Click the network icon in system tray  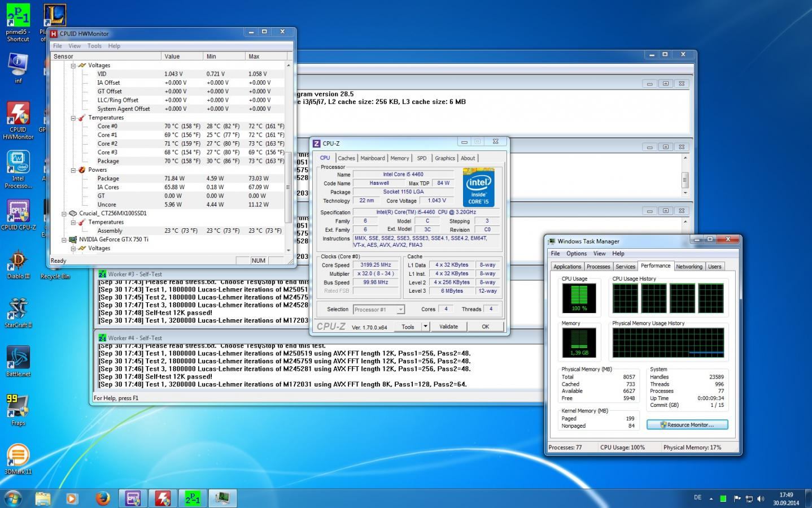(x=749, y=498)
